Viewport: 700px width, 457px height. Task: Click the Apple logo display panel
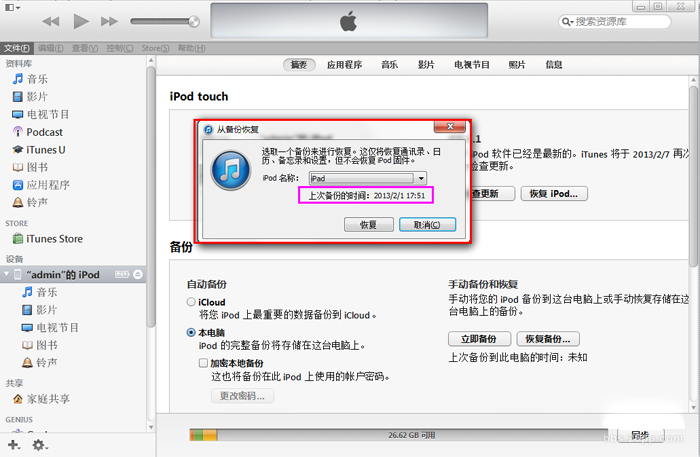click(349, 21)
